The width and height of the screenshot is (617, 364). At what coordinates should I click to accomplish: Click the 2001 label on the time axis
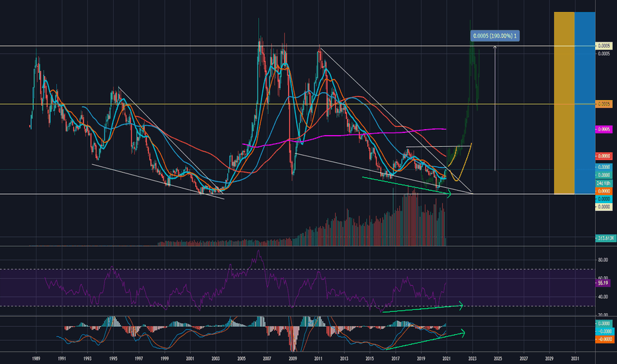click(x=190, y=359)
